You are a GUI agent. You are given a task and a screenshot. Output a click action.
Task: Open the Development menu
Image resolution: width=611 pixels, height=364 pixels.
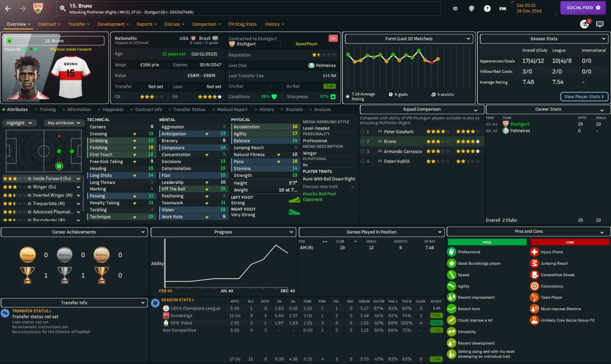click(x=114, y=24)
